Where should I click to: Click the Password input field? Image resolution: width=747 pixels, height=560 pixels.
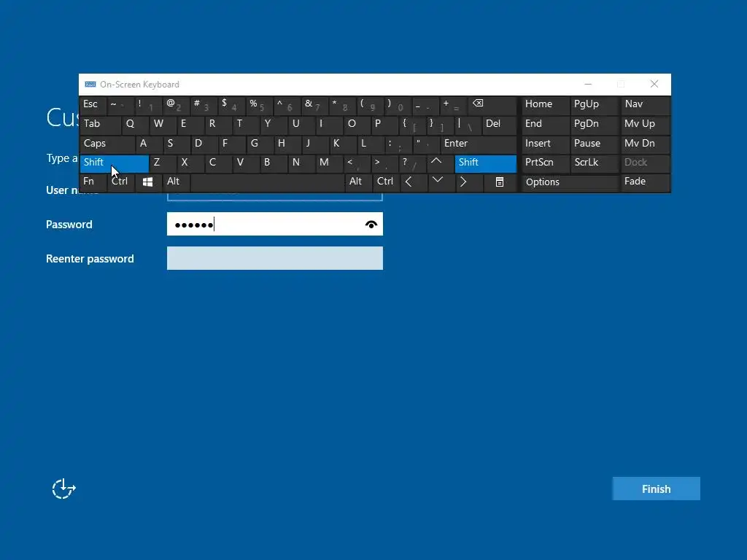275,224
